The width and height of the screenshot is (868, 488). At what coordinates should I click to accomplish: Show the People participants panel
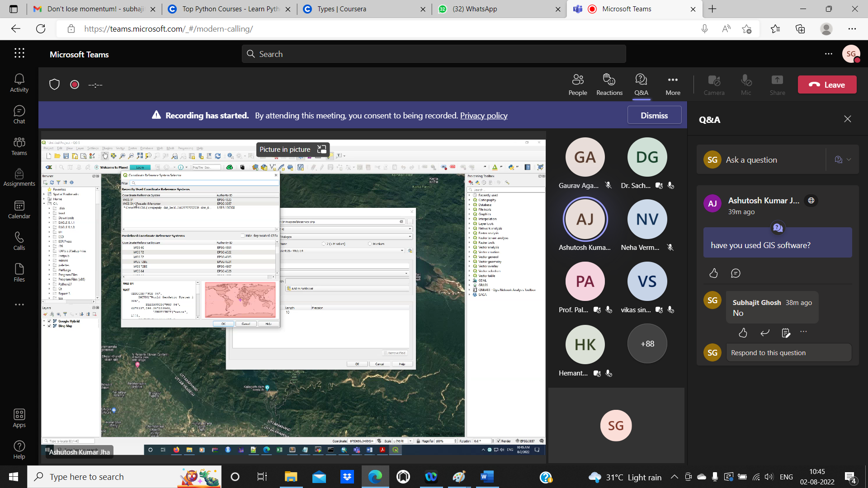pyautogui.click(x=577, y=84)
